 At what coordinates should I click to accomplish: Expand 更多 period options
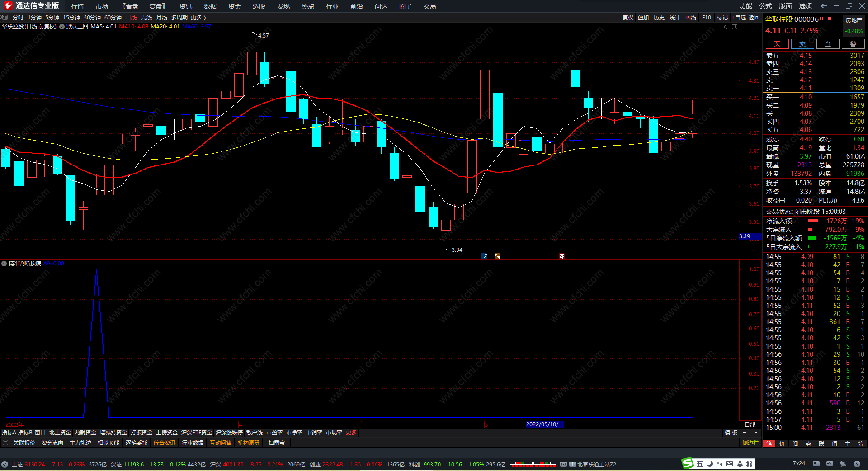point(198,18)
